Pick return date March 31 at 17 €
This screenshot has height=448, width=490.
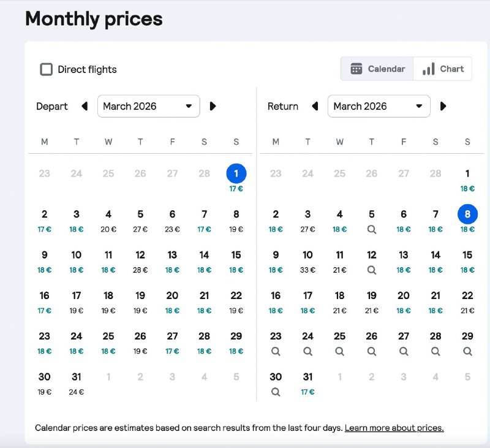pyautogui.click(x=307, y=382)
